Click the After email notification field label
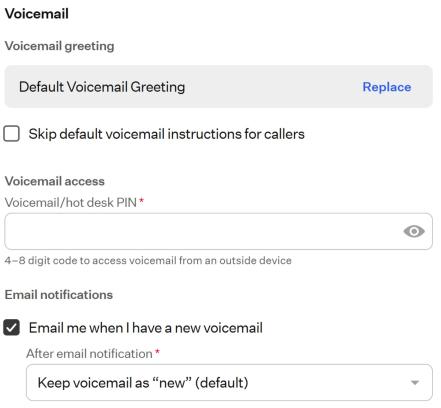 [89, 353]
